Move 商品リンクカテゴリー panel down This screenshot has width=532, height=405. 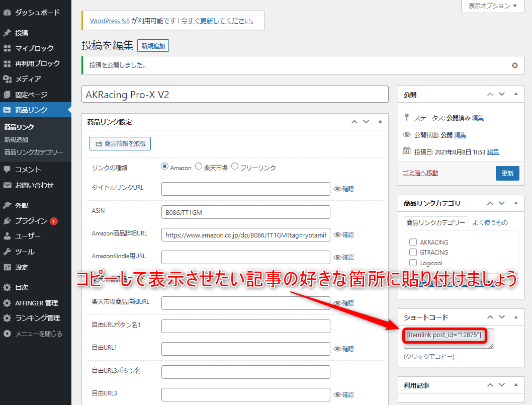[502, 203]
